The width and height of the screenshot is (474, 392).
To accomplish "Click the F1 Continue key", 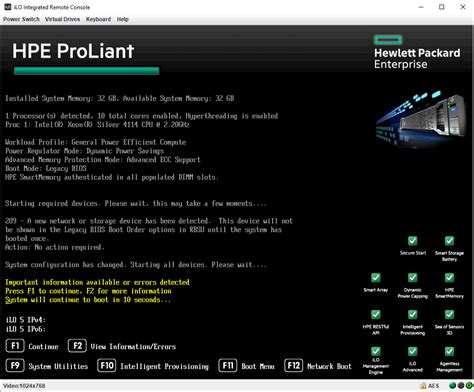I will (x=15, y=346).
